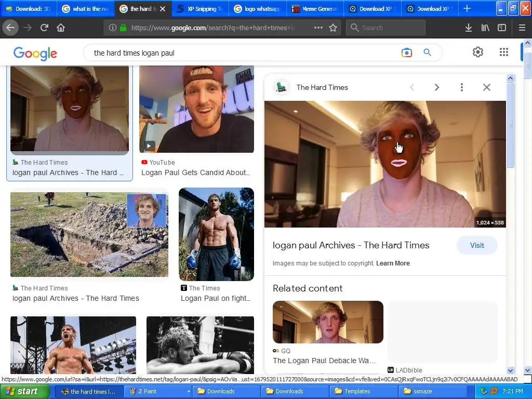Switch to the 'logo whatsapp' tab
The image size is (532, 399).
[x=258, y=8]
